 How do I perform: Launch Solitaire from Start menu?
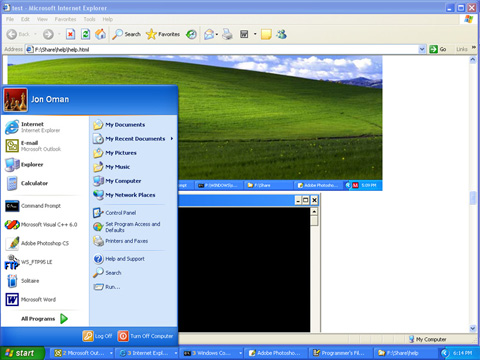coord(45,281)
